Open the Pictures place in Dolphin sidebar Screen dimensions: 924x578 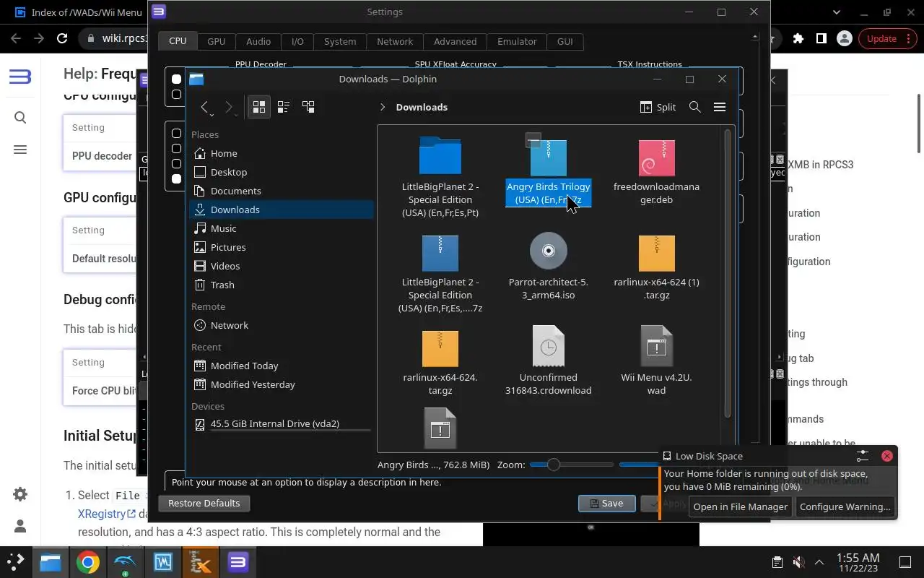click(282, 247)
